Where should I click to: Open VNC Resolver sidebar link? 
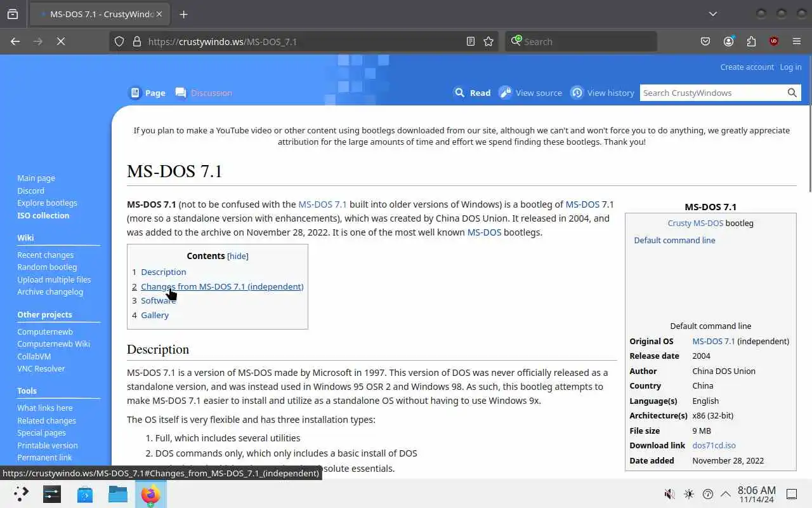click(41, 368)
